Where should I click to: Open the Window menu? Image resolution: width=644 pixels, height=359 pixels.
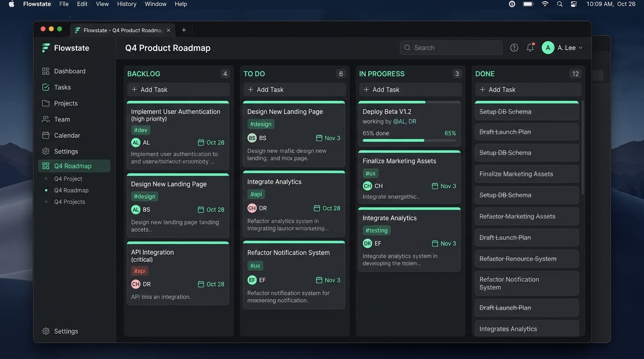click(156, 4)
